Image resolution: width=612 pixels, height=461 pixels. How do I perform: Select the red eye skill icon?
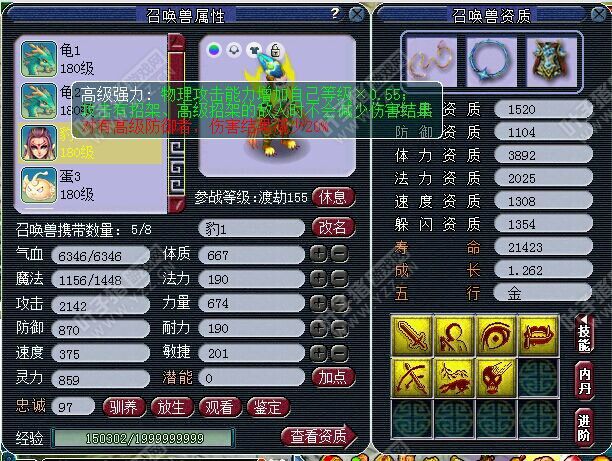pos(496,336)
